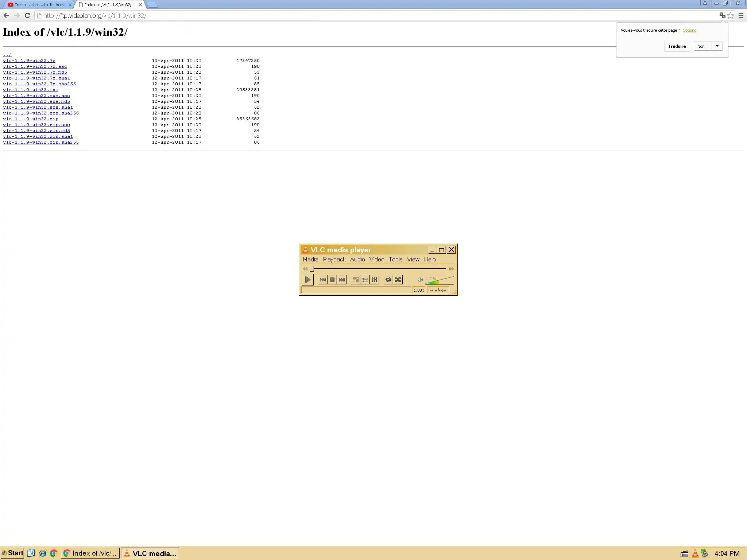Open dropdown arrow next to Non button

717,46
